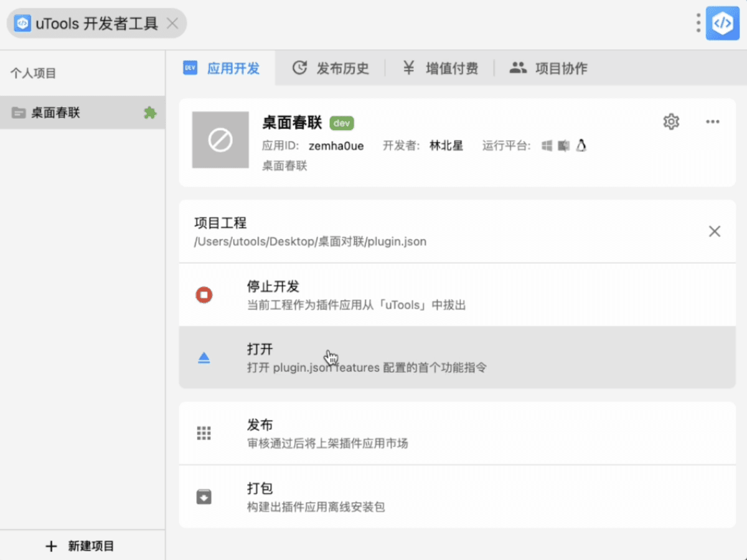Click 打开 to open first feature

457,357
